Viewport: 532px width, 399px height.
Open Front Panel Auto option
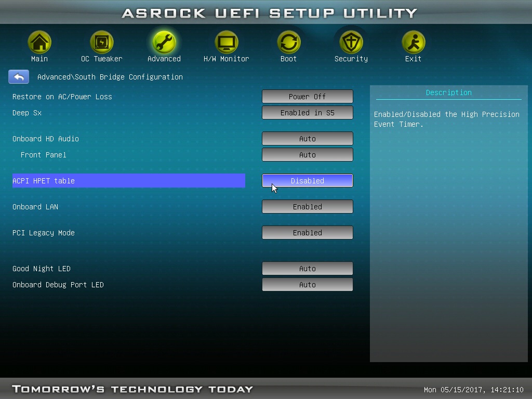pos(308,155)
